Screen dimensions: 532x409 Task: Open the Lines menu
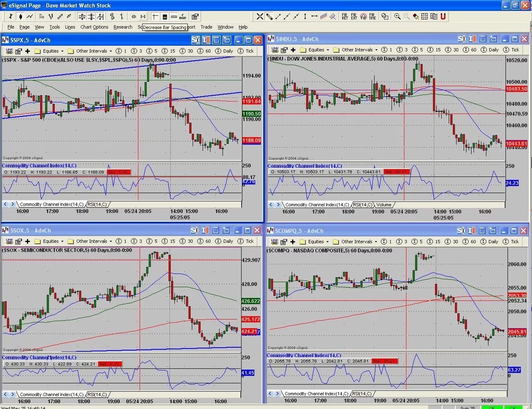pyautogui.click(x=70, y=27)
